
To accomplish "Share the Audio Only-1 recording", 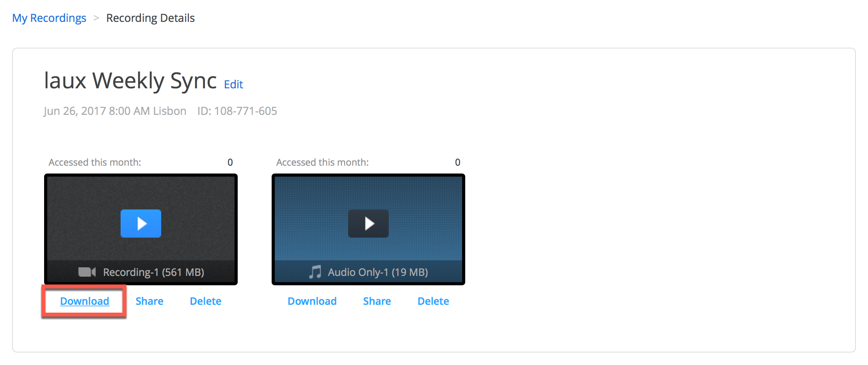I will [377, 301].
